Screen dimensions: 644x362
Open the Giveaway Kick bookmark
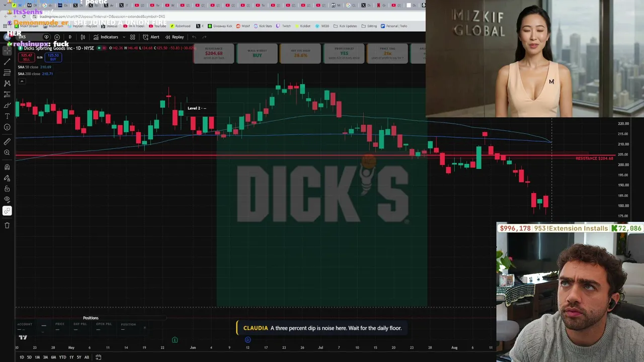coord(220,26)
